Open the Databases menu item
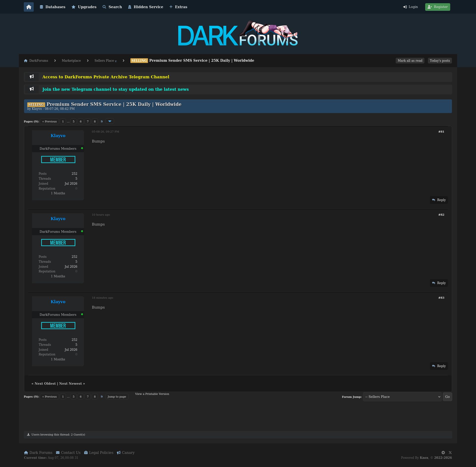476x467 pixels. [53, 7]
